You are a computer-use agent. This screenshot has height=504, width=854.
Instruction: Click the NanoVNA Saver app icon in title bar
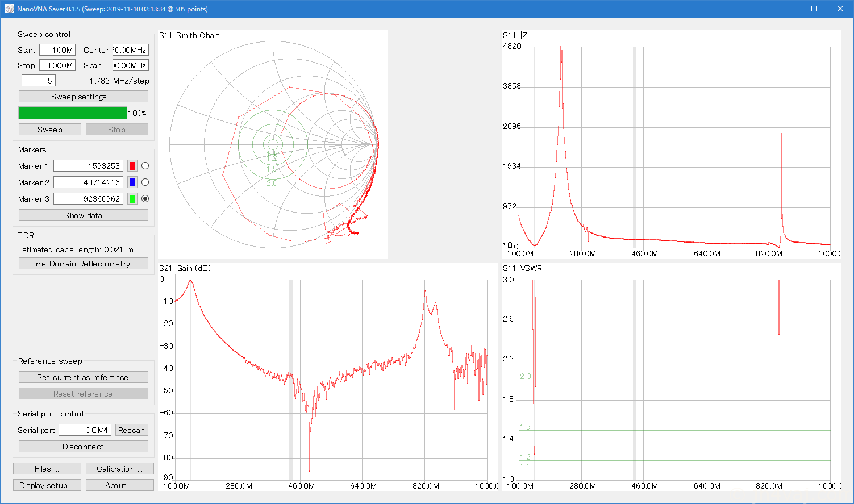[x=9, y=9]
